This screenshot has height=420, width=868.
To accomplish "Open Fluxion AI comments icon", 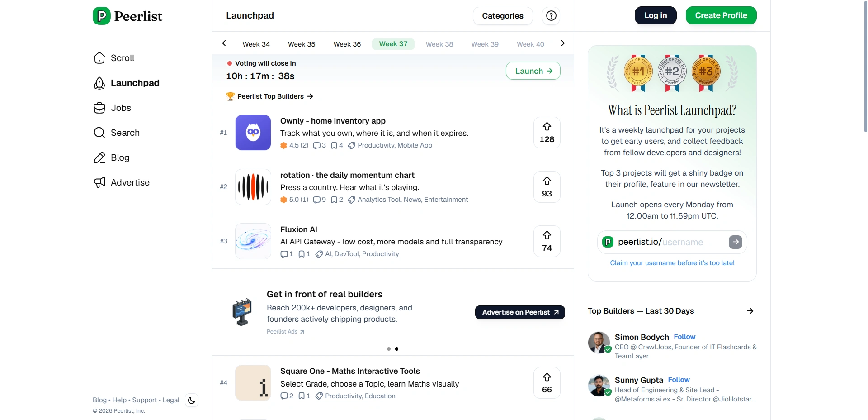I will (284, 254).
